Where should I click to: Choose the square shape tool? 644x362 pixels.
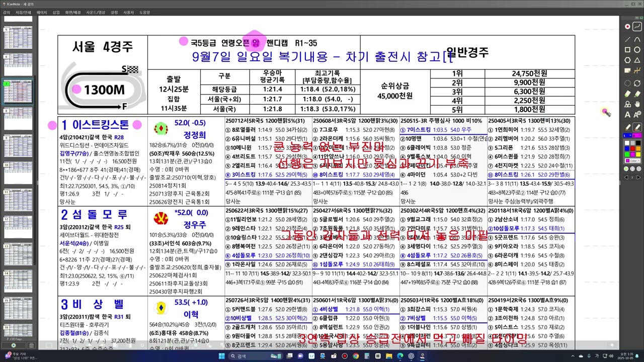tap(627, 49)
